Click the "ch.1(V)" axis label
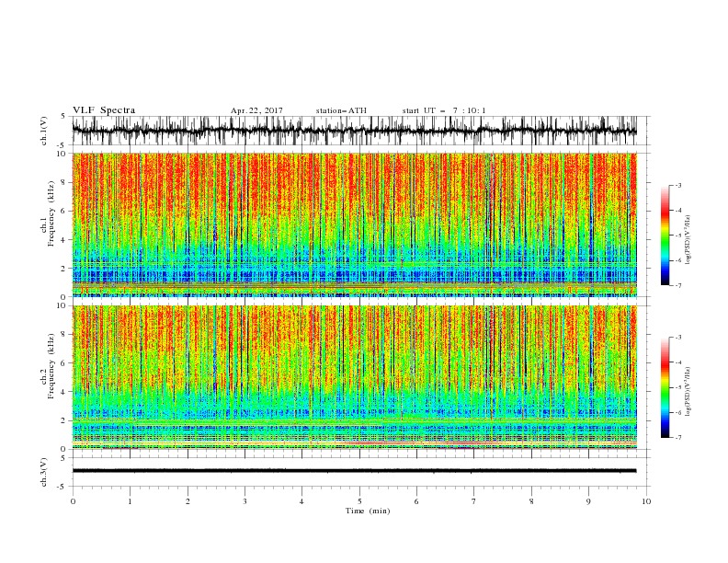 tap(44, 131)
